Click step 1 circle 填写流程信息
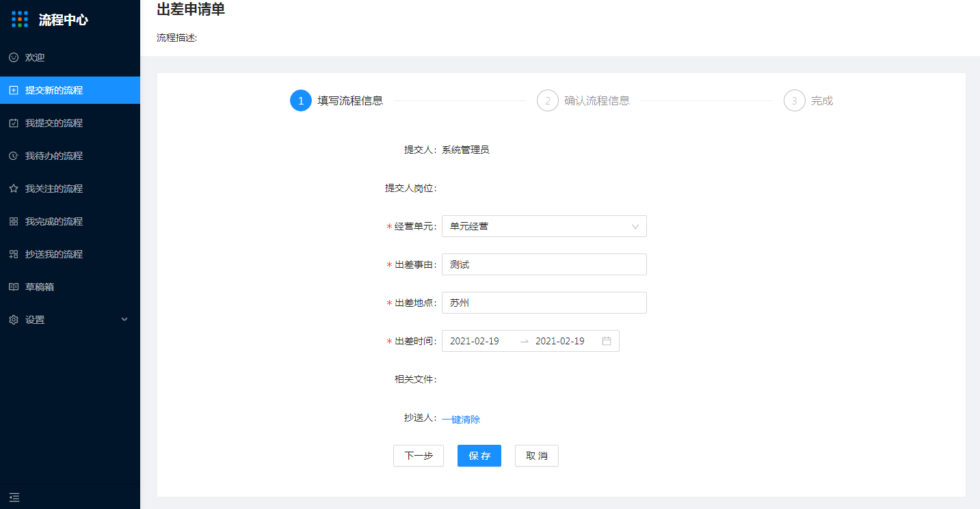 [301, 100]
